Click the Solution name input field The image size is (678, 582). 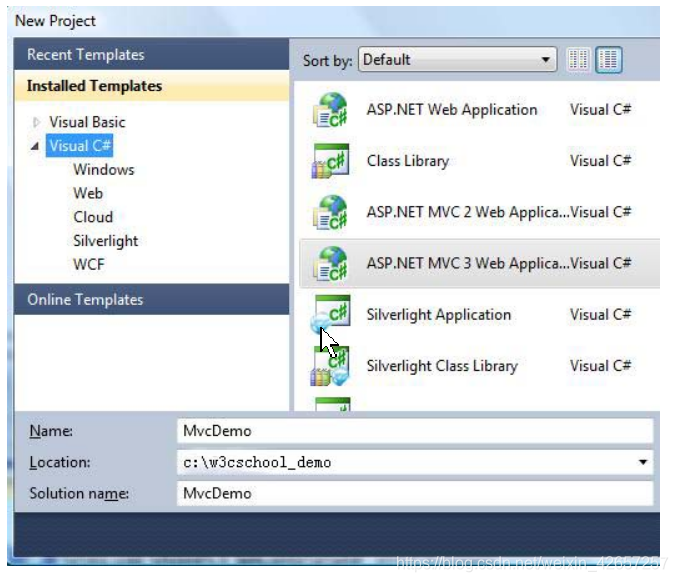415,493
